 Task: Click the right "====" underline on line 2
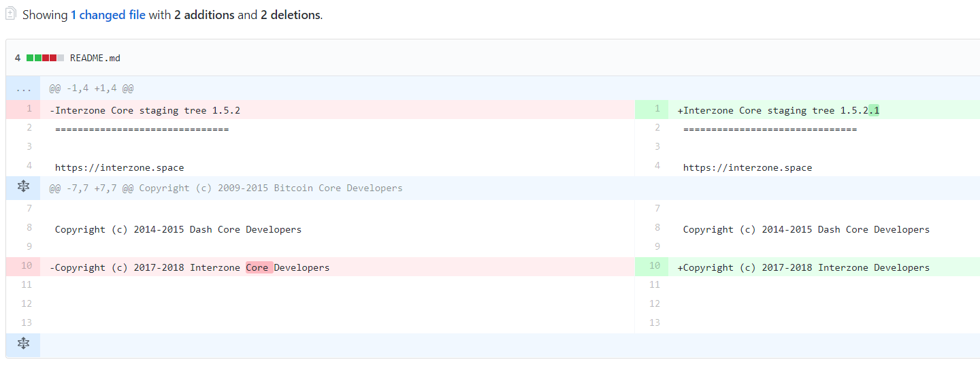coord(770,129)
